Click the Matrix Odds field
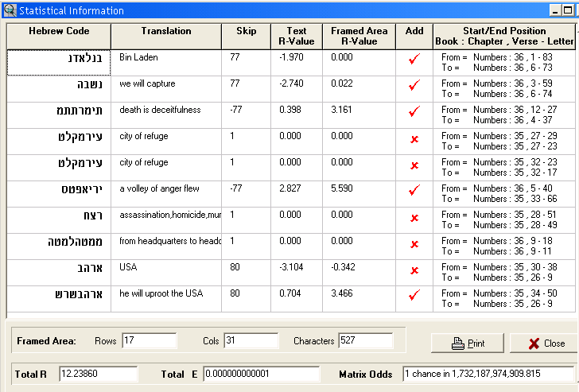Image resolution: width=579 pixels, height=392 pixels. (489, 374)
